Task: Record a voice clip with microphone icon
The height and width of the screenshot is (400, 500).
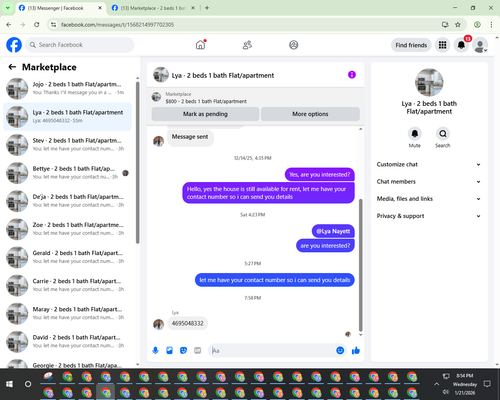Action: point(155,350)
